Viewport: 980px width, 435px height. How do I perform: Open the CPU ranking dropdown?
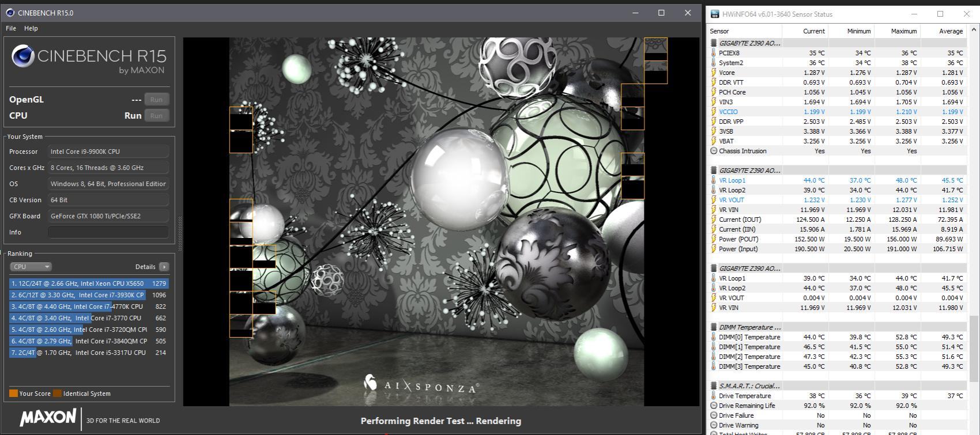pyautogui.click(x=31, y=267)
